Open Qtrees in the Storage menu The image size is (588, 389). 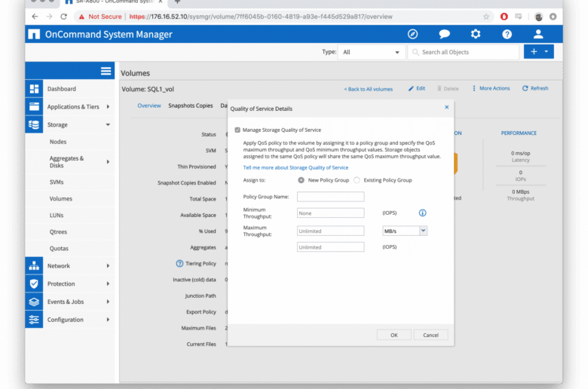tap(58, 232)
